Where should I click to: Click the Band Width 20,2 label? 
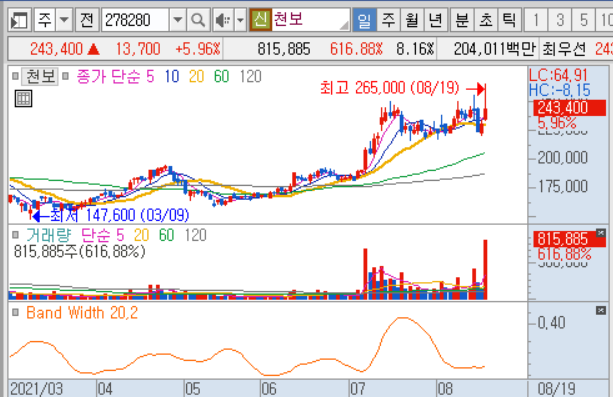[x=82, y=313]
